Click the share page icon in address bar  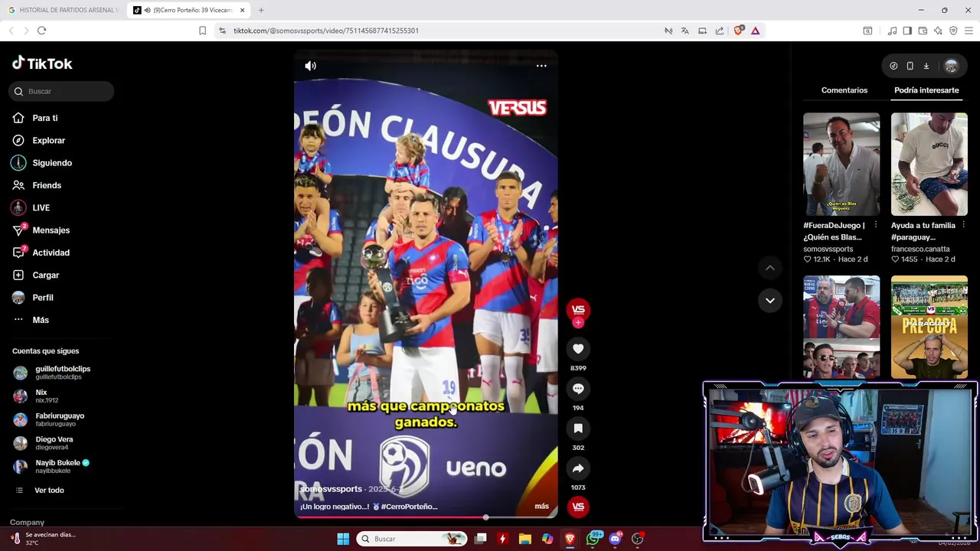720,31
